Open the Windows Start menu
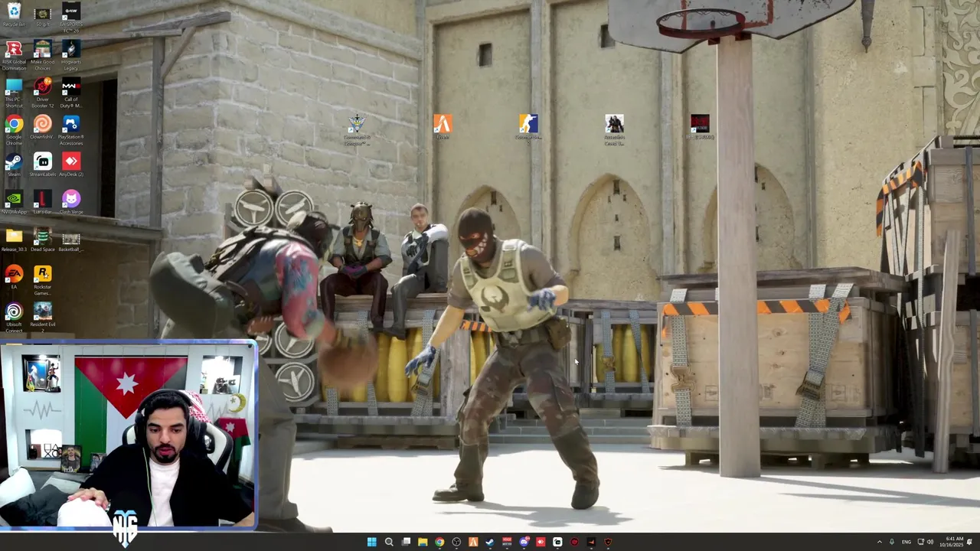 [x=371, y=542]
